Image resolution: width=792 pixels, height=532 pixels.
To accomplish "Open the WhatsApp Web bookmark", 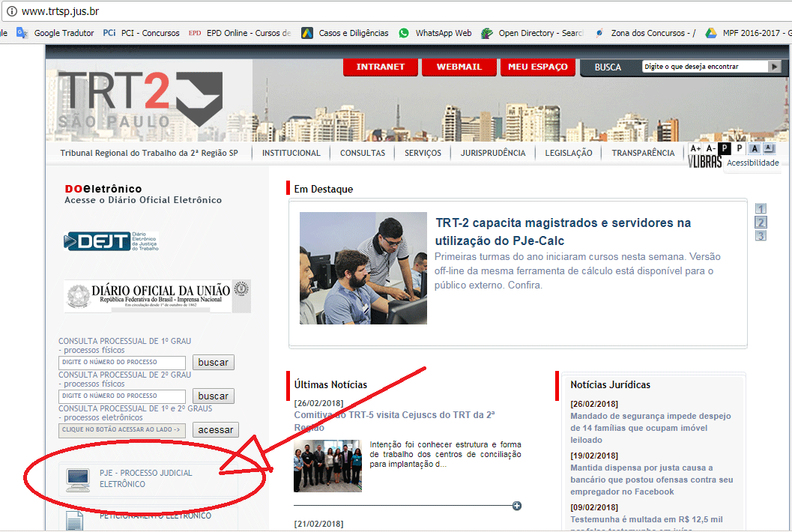I will (x=435, y=33).
